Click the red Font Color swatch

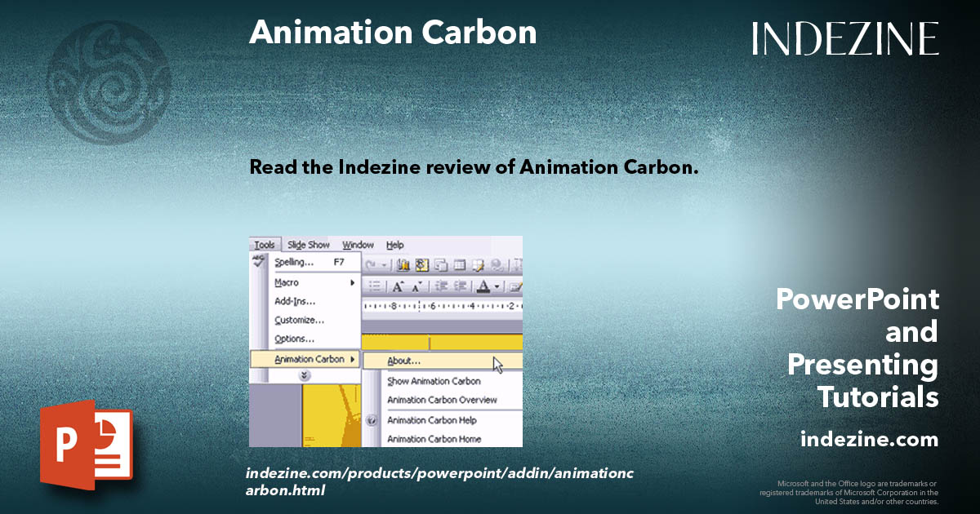coord(483,287)
